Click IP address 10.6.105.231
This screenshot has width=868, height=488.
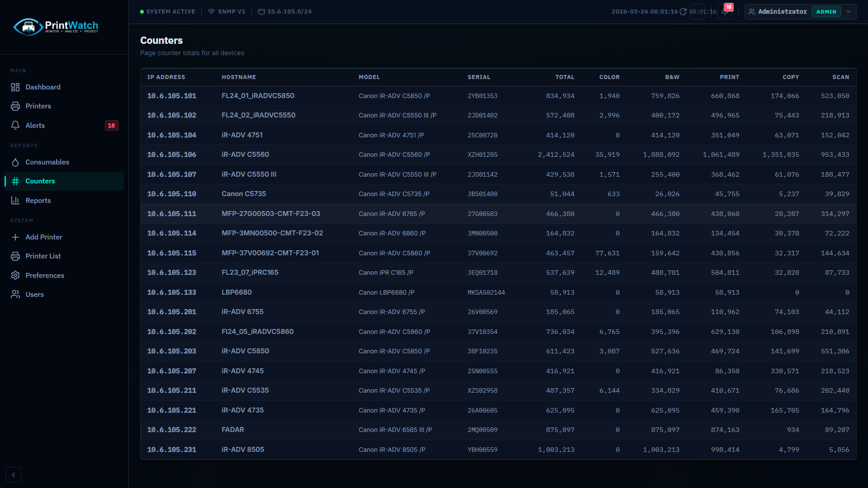tap(172, 450)
